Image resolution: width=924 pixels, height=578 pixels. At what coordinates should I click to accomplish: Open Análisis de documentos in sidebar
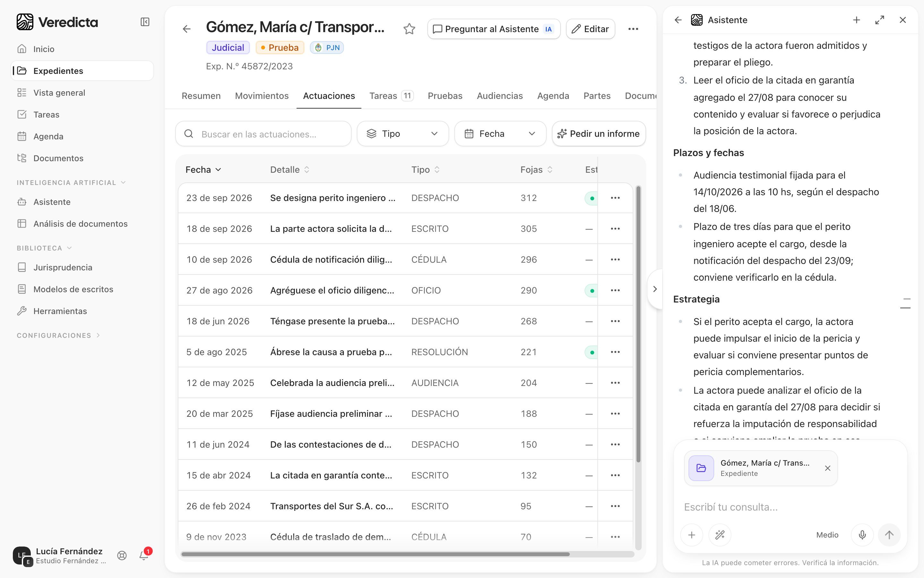coord(82,223)
